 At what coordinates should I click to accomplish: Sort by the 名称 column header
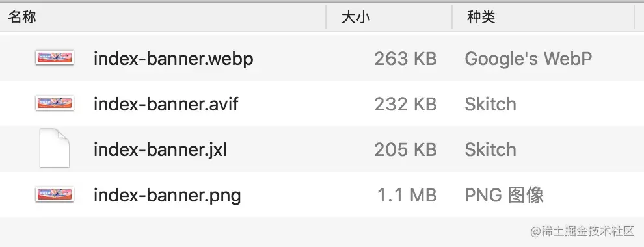(x=21, y=18)
